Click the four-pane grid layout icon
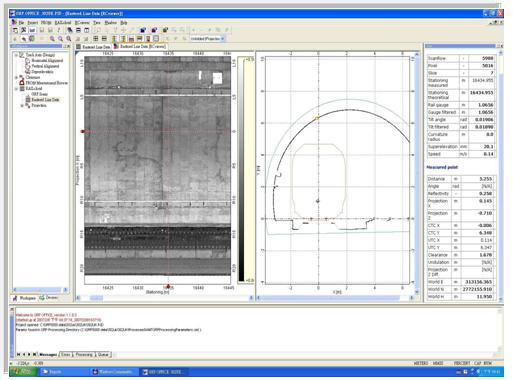The image size is (513, 380). [96, 39]
